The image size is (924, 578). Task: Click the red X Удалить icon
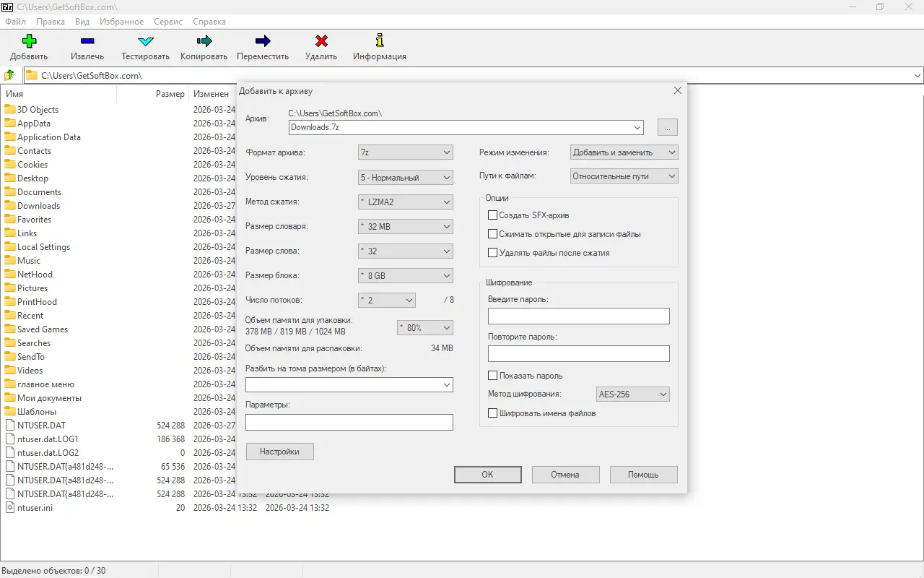pyautogui.click(x=321, y=42)
